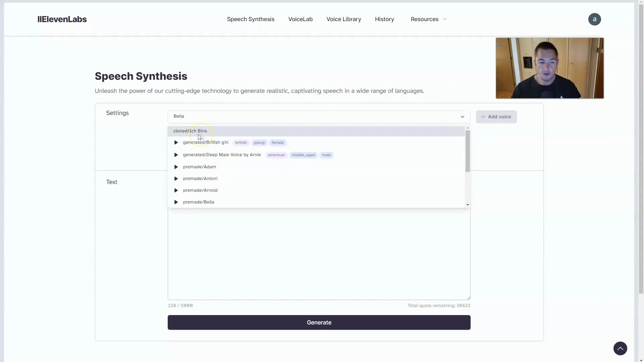This screenshot has width=644, height=362.
Task: Open the Bella voice dropdown
Action: point(319,116)
